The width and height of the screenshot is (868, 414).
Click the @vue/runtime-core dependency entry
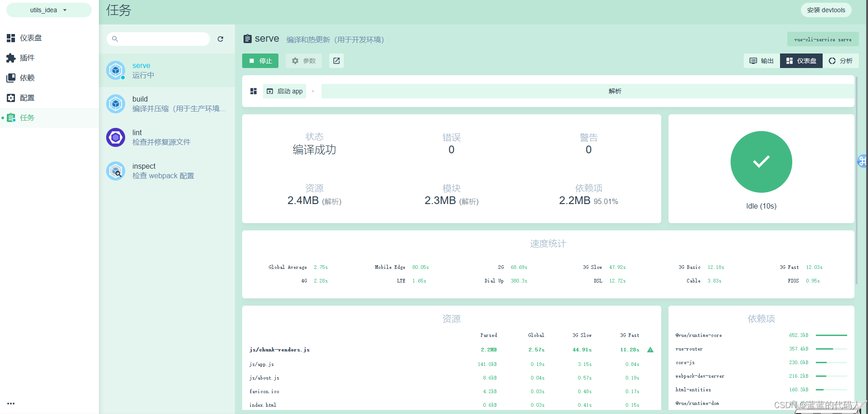pos(698,335)
